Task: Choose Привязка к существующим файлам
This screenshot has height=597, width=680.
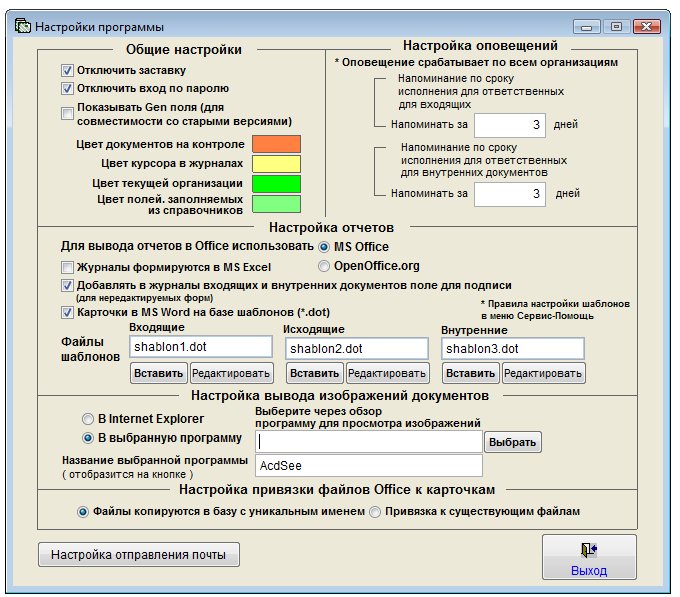Action: click(x=375, y=512)
